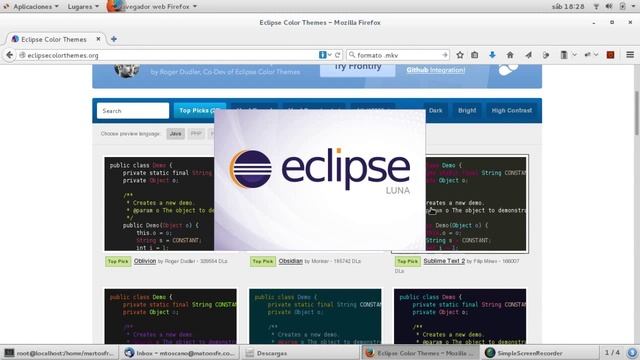Click the Eclipse Color Themes taskbar entry
640x360 pixels.
click(x=420, y=353)
